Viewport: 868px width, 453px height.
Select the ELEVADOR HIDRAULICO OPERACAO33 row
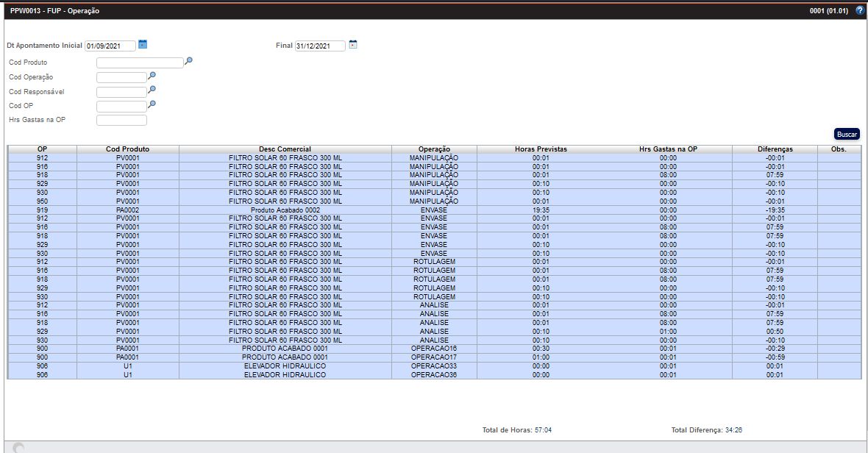coord(433,366)
